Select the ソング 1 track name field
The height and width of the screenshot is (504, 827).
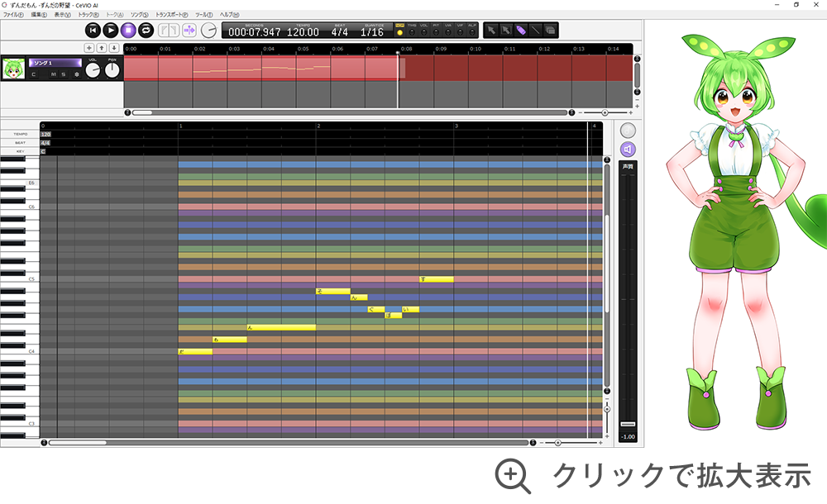click(x=55, y=63)
